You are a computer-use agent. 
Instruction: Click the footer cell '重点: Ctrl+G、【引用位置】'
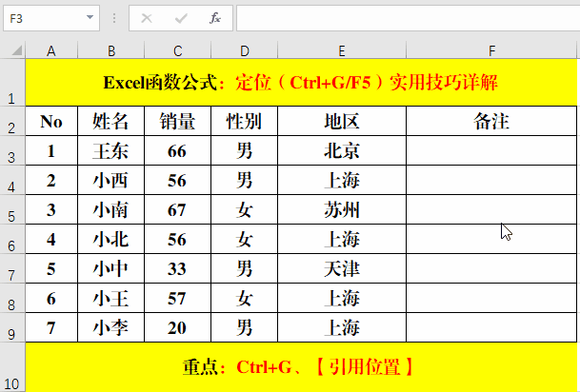tap(301, 367)
